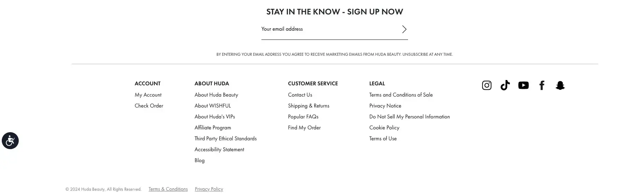Open the bottom Privacy Policy link
The image size is (644, 196).
tap(209, 189)
